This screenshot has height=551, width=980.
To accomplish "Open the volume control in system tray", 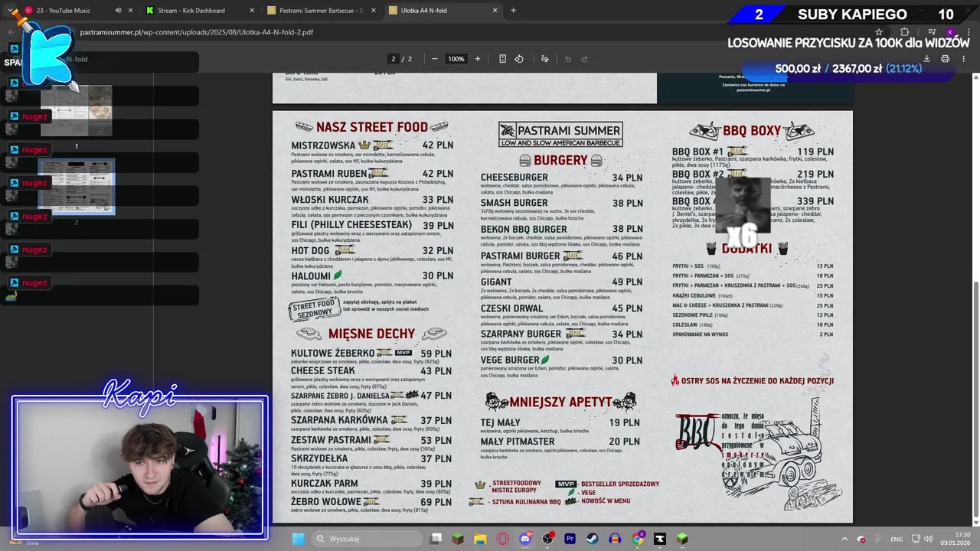I will click(x=928, y=539).
